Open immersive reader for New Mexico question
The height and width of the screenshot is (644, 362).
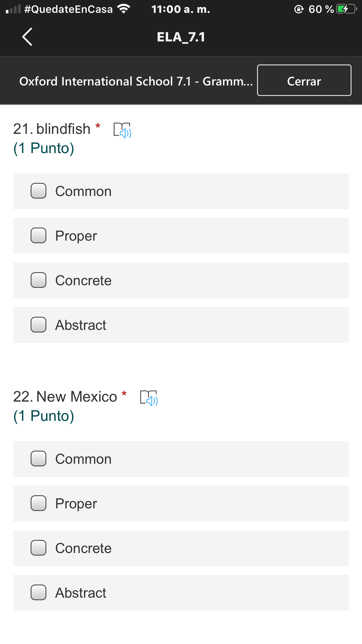pyautogui.click(x=149, y=398)
